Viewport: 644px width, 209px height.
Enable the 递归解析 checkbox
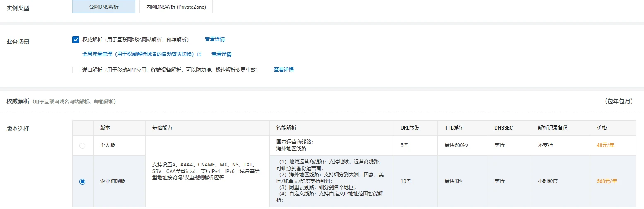pyautogui.click(x=76, y=70)
